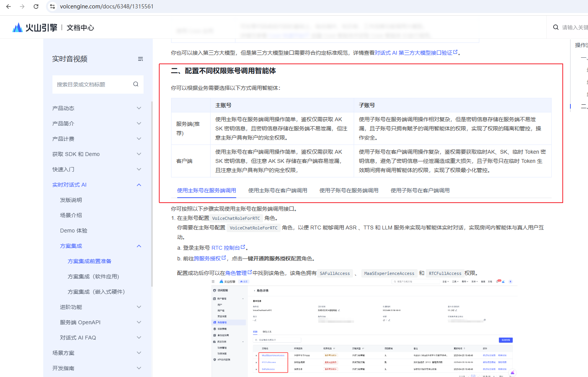Select 产品动态 sidebar item
This screenshot has height=377, width=588.
(64, 108)
